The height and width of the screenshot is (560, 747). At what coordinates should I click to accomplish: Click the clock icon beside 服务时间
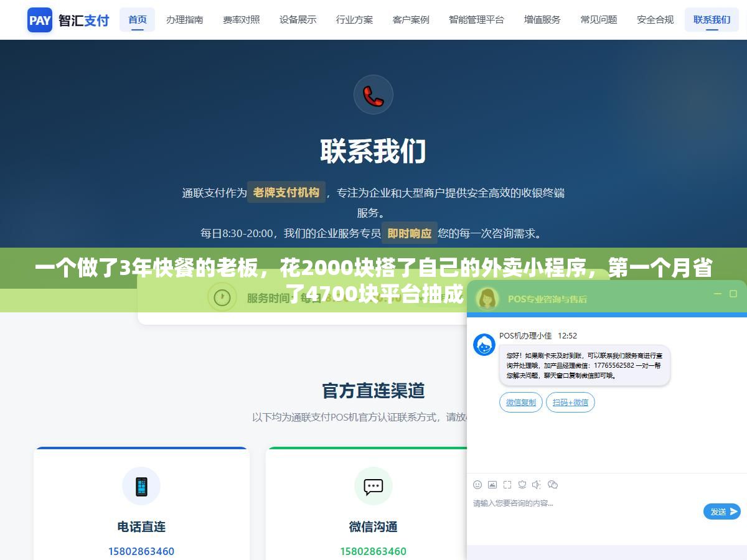[222, 297]
